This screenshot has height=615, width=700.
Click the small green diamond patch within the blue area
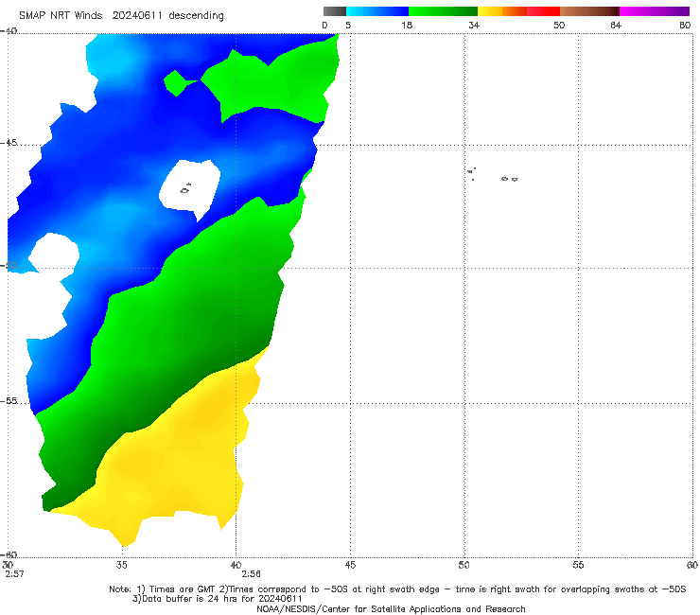177,83
